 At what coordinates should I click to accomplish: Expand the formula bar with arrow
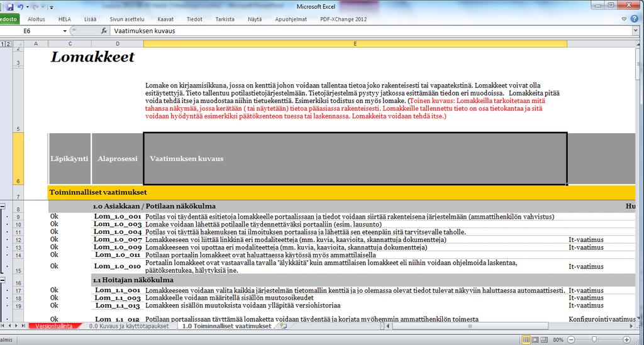coord(636,31)
